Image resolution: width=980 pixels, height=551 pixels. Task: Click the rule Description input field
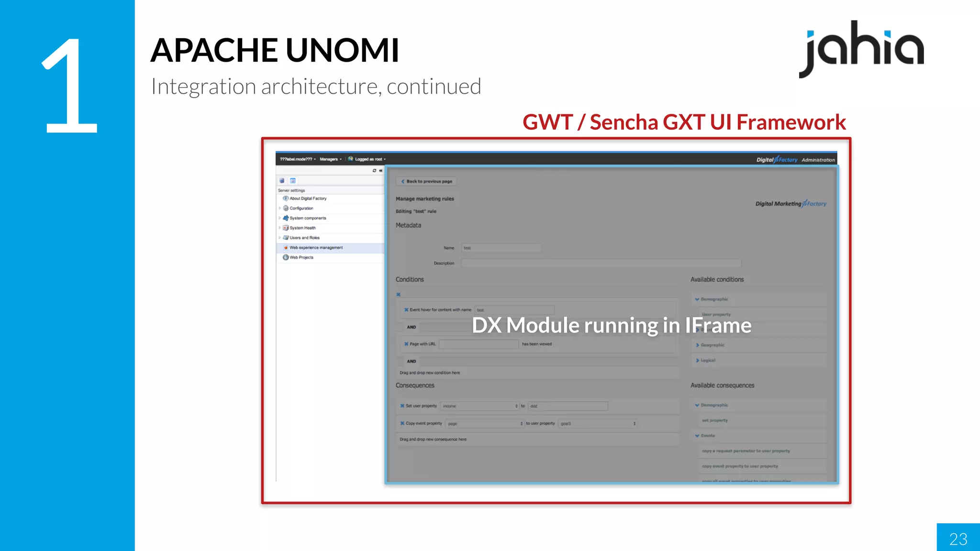click(x=601, y=263)
